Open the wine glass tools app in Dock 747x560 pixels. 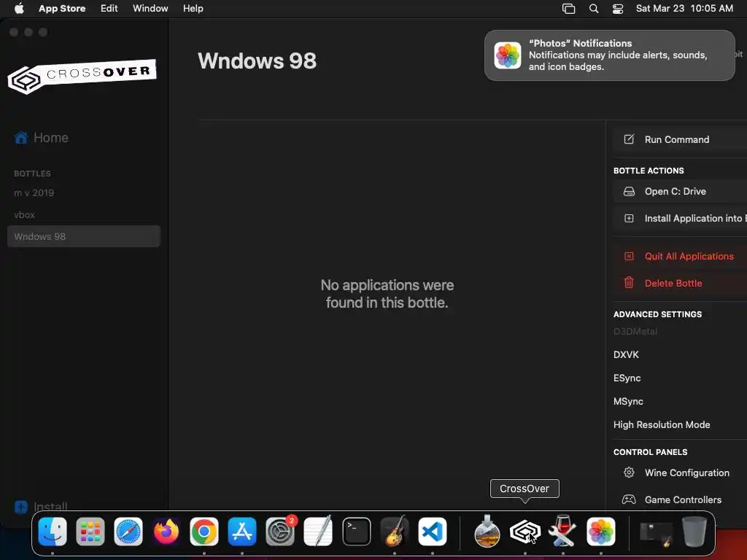(x=562, y=532)
